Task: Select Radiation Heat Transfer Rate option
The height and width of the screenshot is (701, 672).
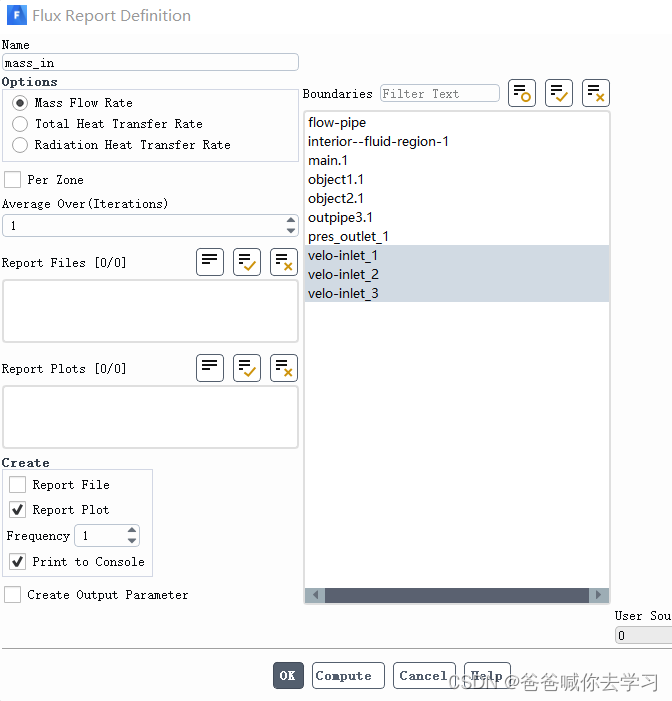Action: coord(20,145)
